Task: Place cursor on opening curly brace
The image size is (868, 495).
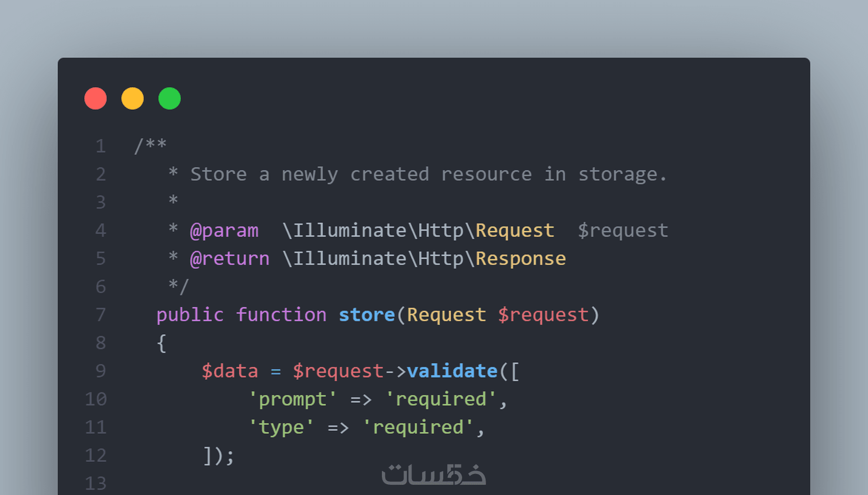Action: click(x=162, y=343)
